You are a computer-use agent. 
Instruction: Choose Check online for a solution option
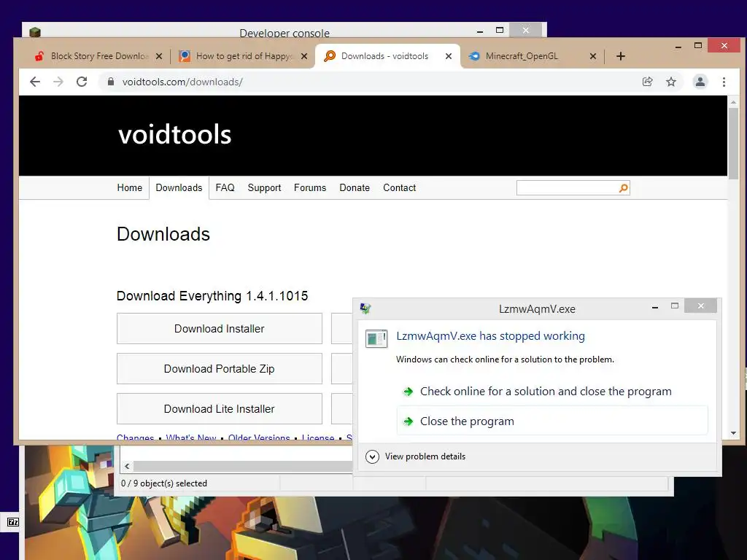click(x=552, y=392)
